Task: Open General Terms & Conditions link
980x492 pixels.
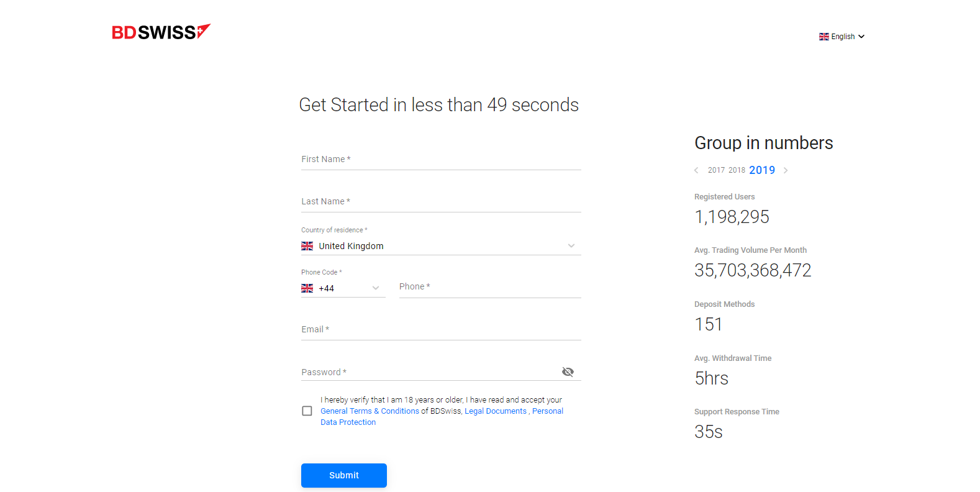Action: coord(370,411)
